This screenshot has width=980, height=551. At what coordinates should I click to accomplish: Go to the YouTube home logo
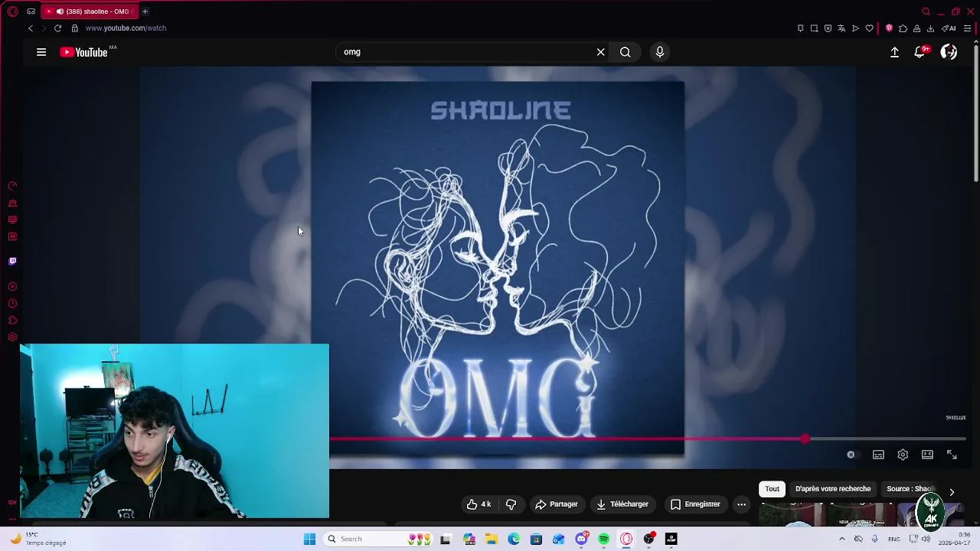pos(83,52)
